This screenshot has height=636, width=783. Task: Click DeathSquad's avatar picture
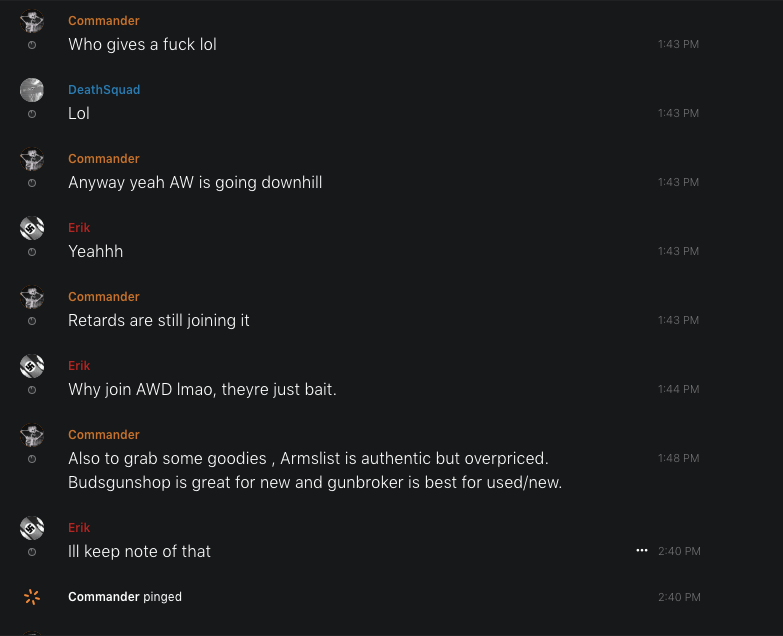pyautogui.click(x=32, y=90)
